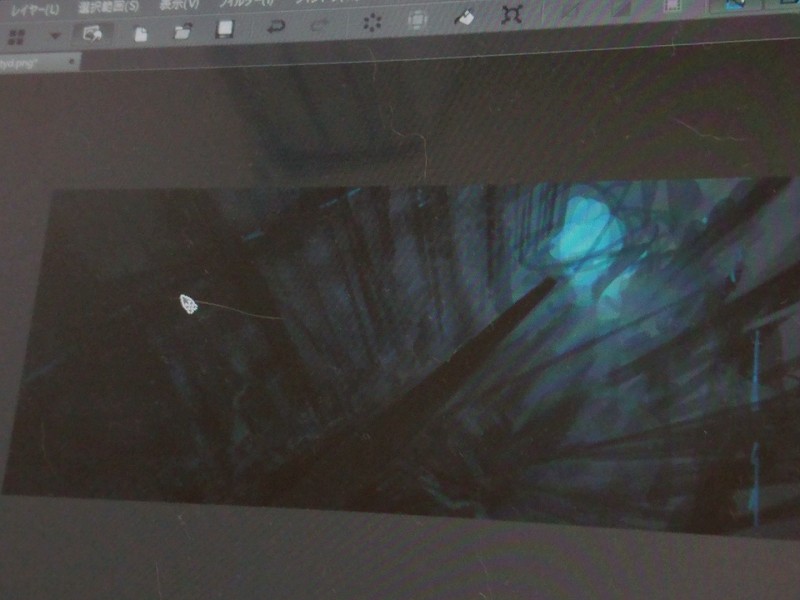The height and width of the screenshot is (600, 800).
Task: Open the フィルター menu
Action: [247, 3]
